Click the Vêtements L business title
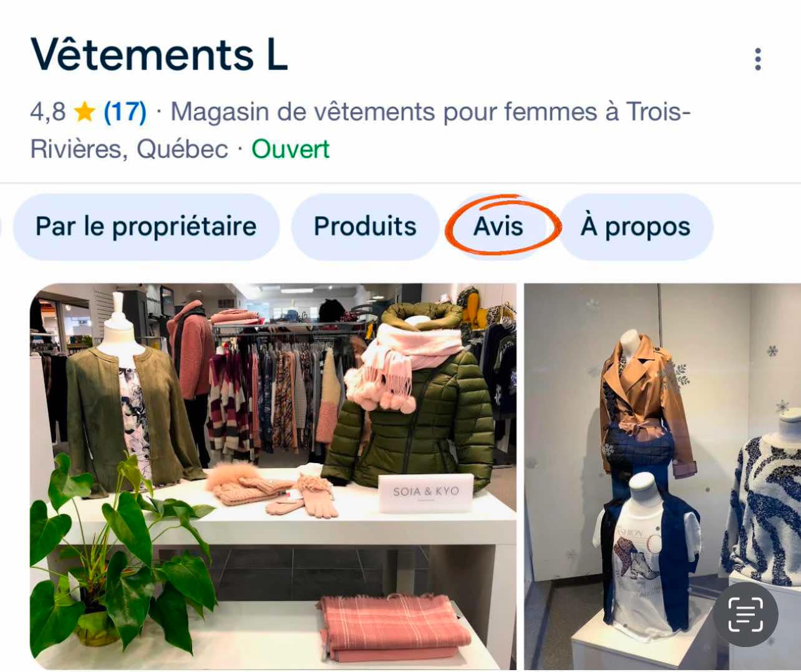801x672 pixels. coord(159,55)
